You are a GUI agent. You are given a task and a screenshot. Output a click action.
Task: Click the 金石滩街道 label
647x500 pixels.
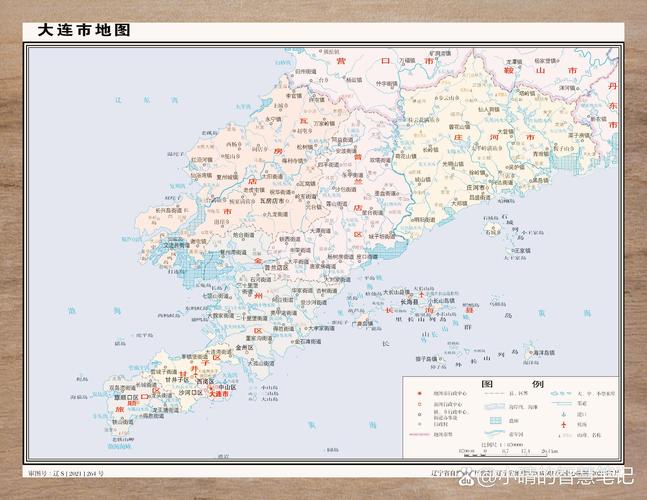click(307, 342)
